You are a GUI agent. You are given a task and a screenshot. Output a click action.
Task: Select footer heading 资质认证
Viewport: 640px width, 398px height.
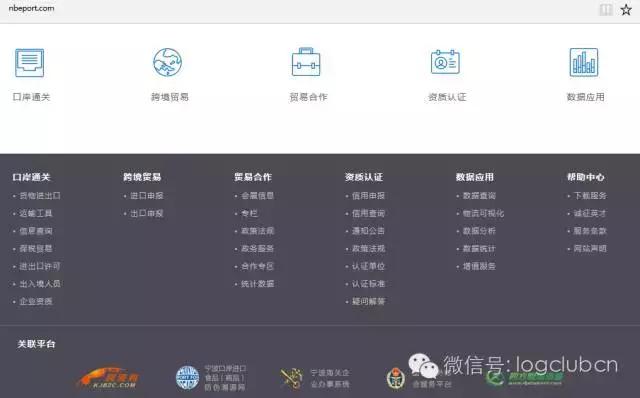tap(364, 177)
